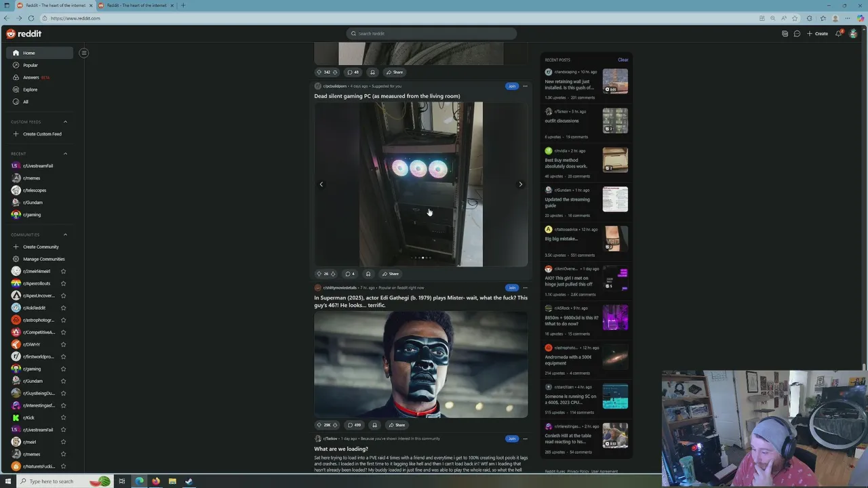Give award to Dead silent gaming PC post
The image size is (868, 488).
[x=368, y=274]
